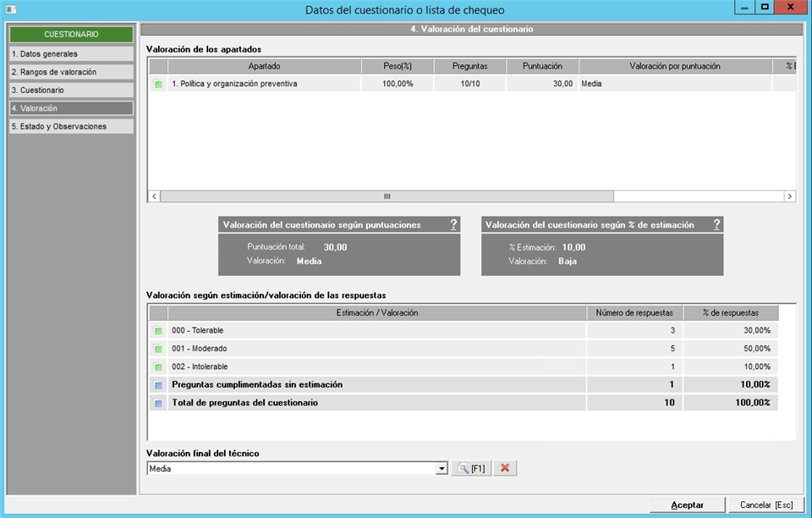Click the horizontal scrollbar left arrow
812x518 pixels.
154,196
